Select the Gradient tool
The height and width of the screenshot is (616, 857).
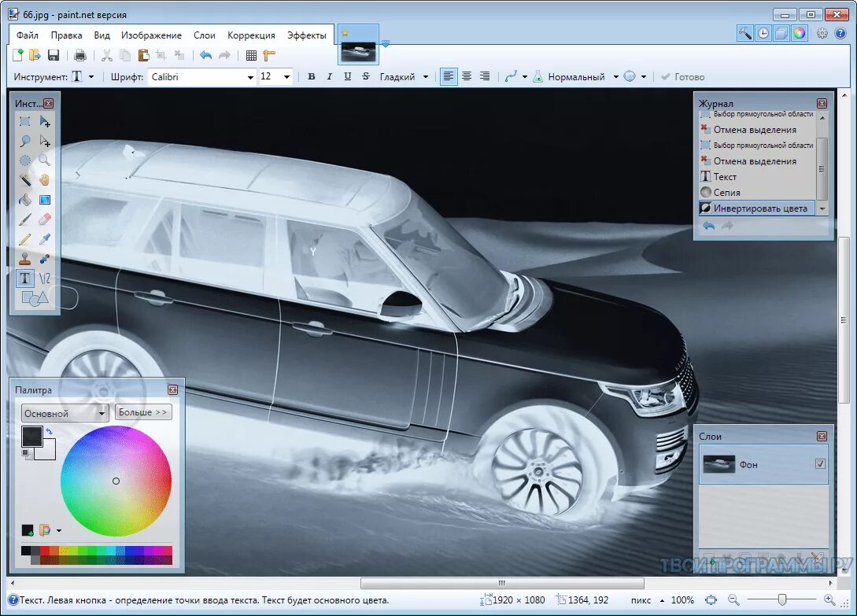(45, 200)
